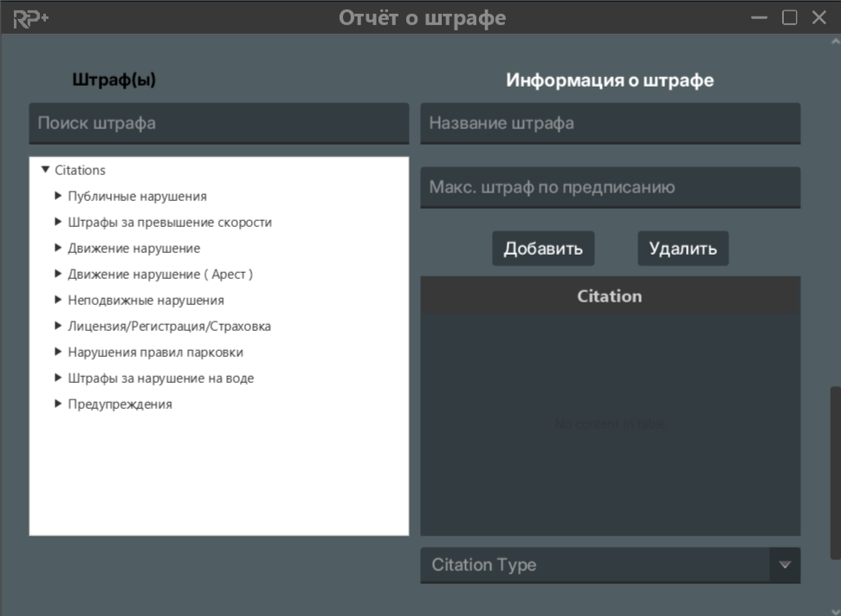Click the Citation table column header

610,296
